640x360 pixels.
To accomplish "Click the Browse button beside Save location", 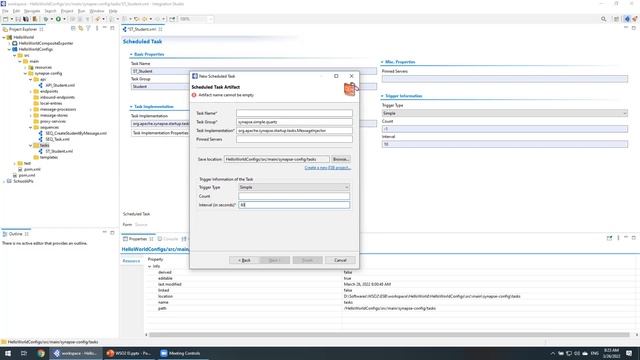I will 340,159.
